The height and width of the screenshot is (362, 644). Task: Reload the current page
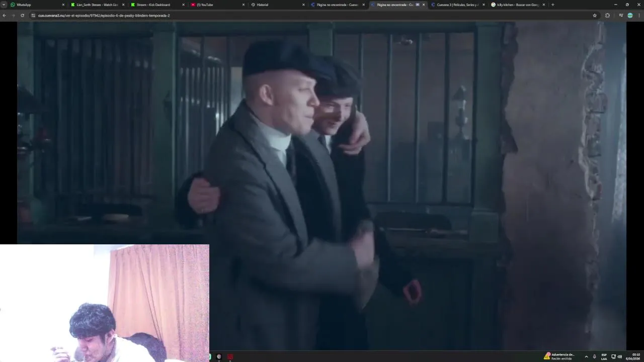click(22, 16)
